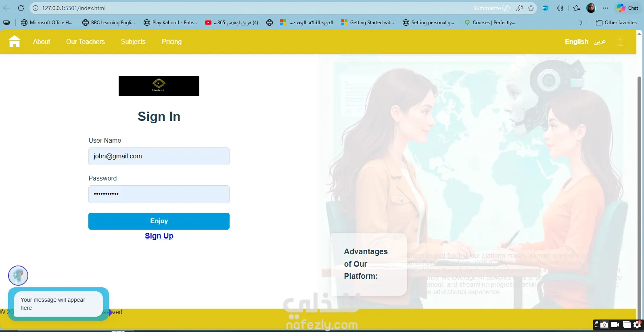Open capture tool settings gear
Image resolution: width=644 pixels, height=332 pixels.
(x=638, y=325)
